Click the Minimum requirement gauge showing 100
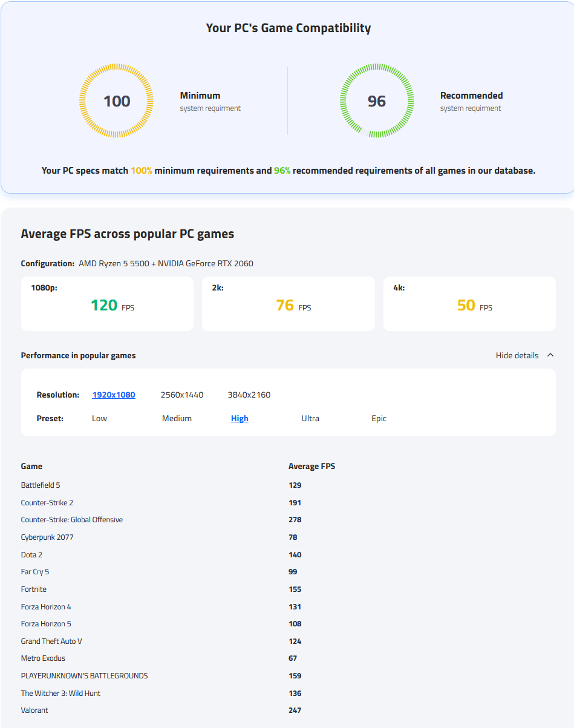 (117, 101)
